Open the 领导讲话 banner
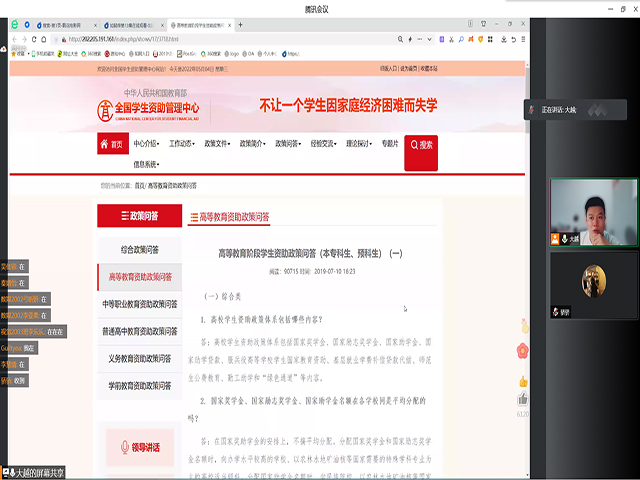The width and height of the screenshot is (640, 480). [x=140, y=447]
